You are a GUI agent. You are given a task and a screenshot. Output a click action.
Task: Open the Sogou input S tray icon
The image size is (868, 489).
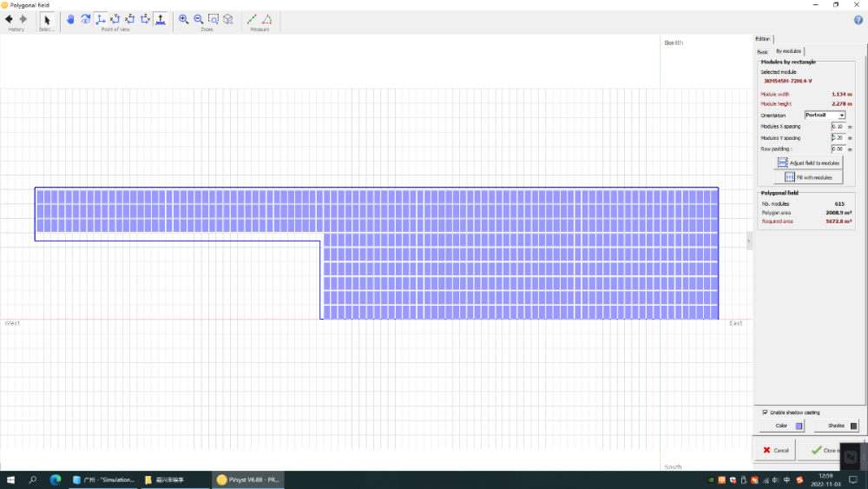(799, 480)
